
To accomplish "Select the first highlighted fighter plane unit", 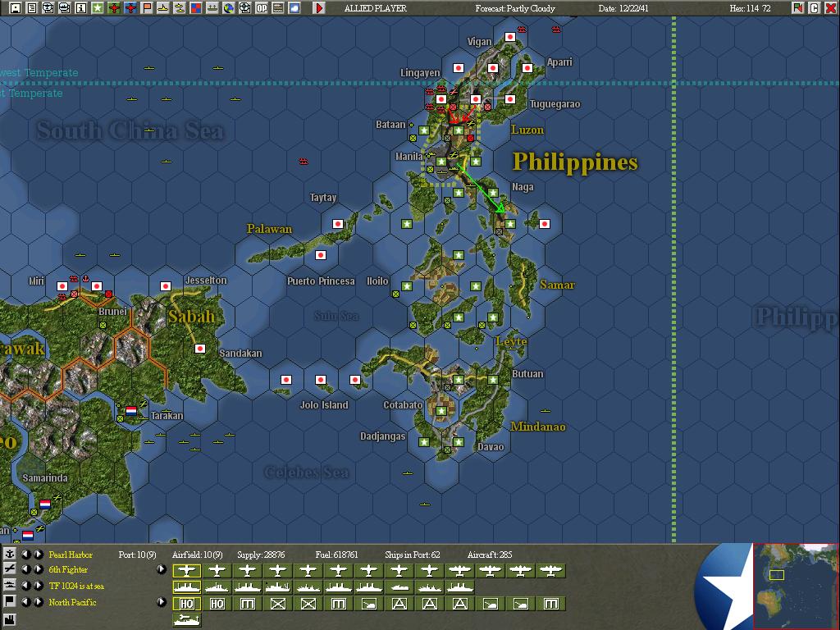I will [x=186, y=571].
